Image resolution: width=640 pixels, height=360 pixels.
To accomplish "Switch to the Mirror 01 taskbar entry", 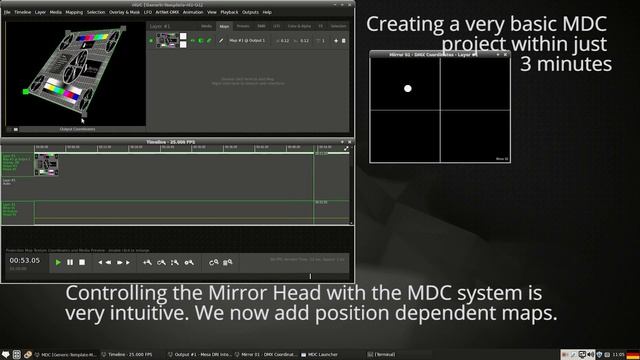I will pos(265,355).
